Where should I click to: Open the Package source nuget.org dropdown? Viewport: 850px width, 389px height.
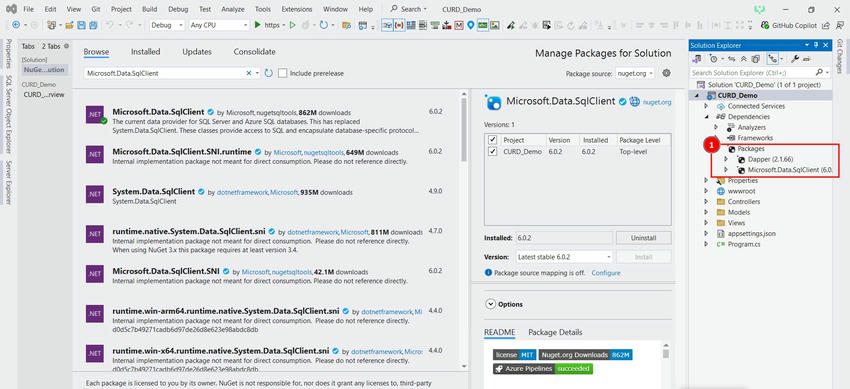click(x=635, y=73)
